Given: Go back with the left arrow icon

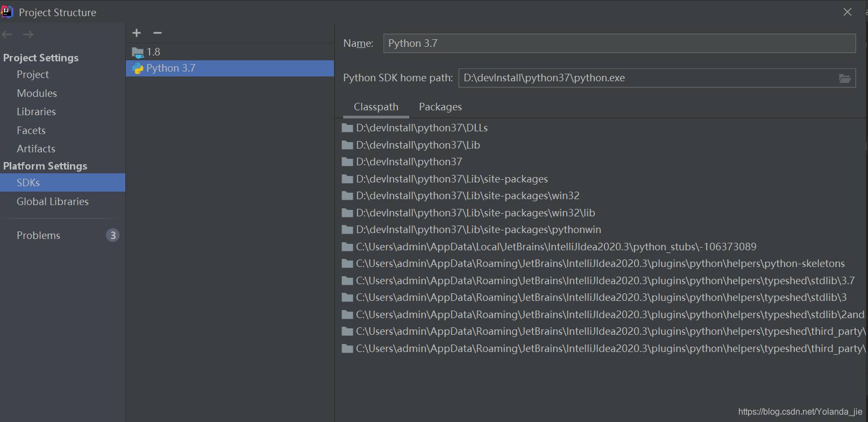Looking at the screenshot, I should click(x=7, y=34).
